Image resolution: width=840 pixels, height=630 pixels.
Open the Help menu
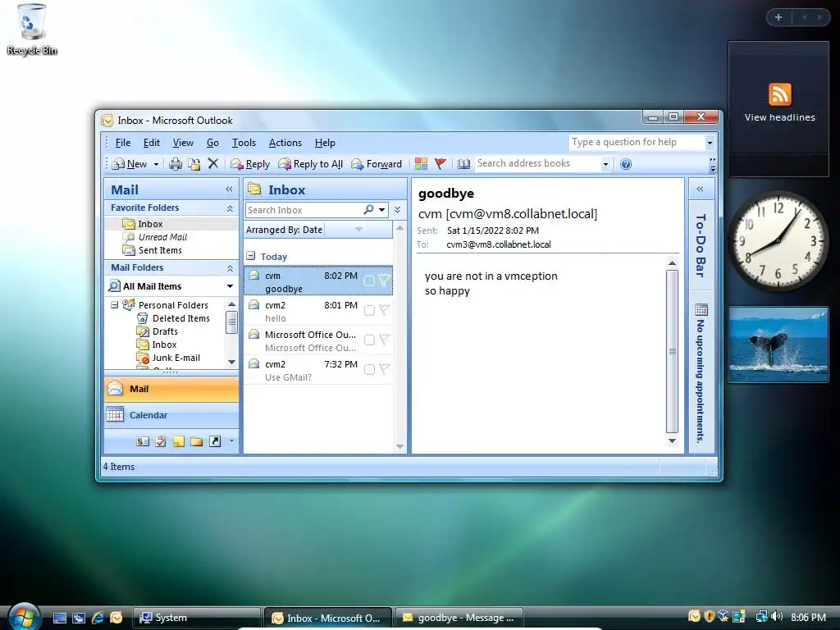coord(325,143)
